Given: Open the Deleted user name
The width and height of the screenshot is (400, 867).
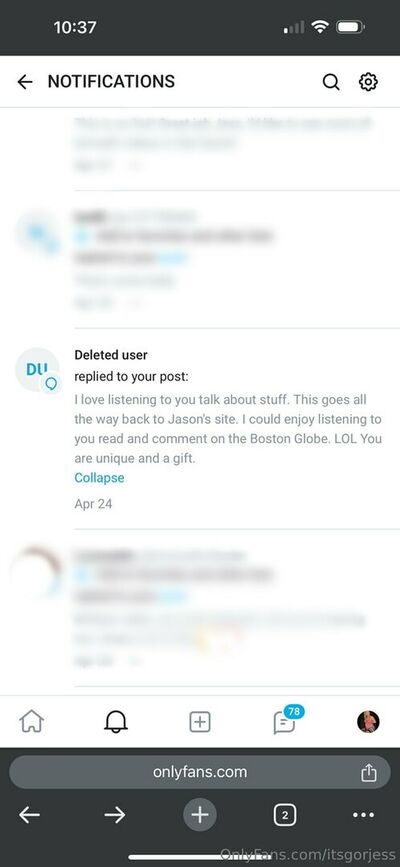Looking at the screenshot, I should click(x=111, y=355).
